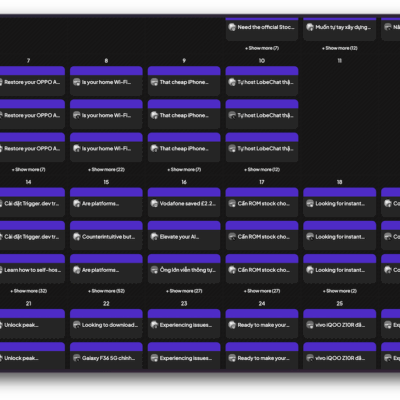
Task: Click avatar icon on 'Elevate your AI...' card
Action: pos(154,237)
